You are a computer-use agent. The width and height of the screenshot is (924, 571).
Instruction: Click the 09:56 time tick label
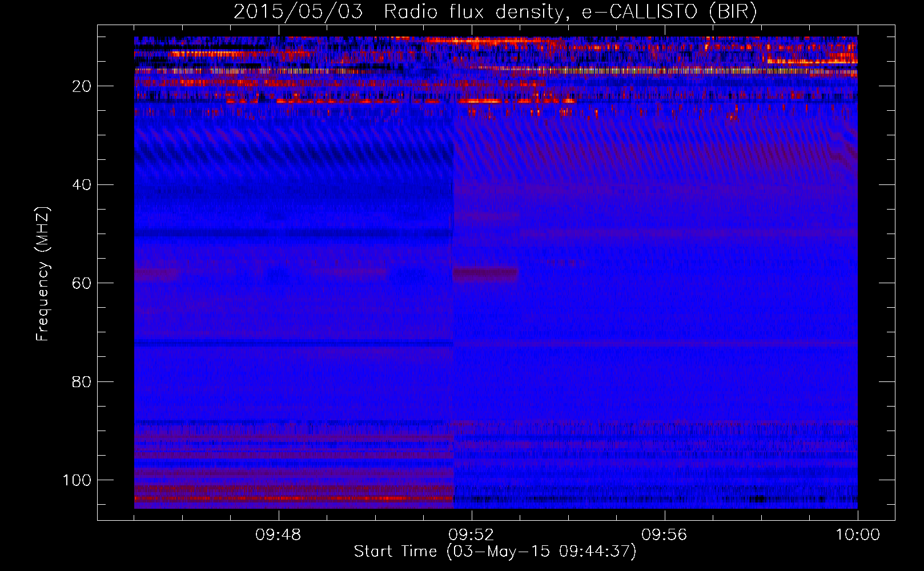tap(664, 535)
